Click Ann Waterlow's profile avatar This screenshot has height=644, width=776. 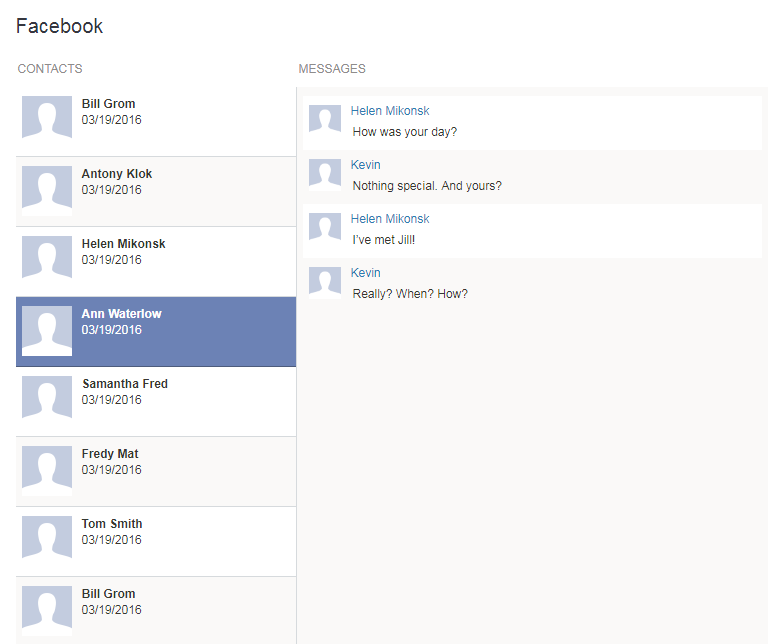47,331
